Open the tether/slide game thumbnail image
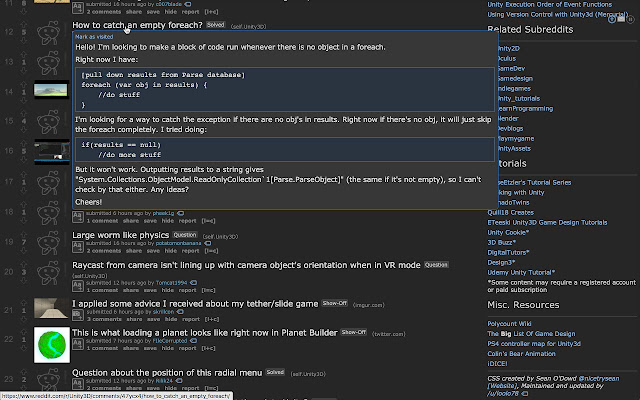This screenshot has height=400, width=640. 51,308
